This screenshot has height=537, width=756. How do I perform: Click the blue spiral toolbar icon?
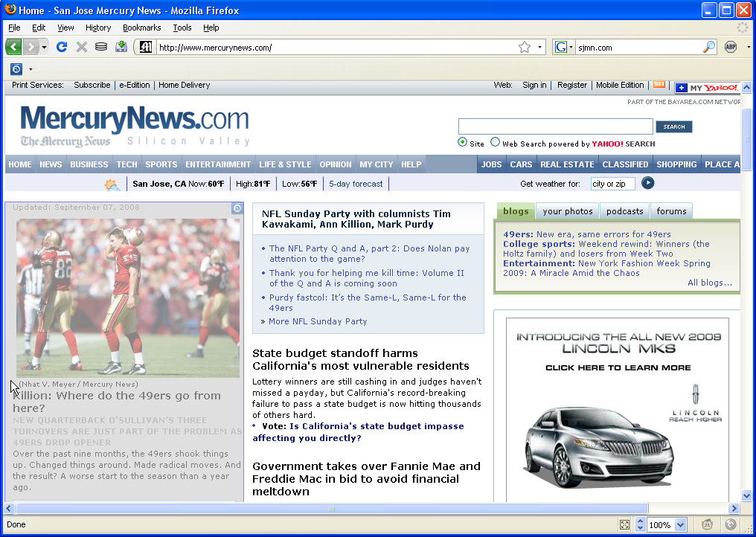16,69
